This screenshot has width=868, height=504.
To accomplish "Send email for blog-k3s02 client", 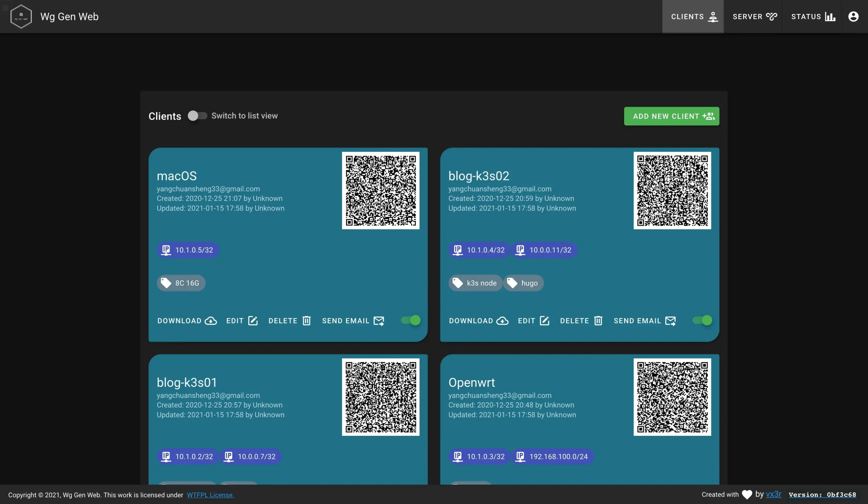I will click(645, 321).
